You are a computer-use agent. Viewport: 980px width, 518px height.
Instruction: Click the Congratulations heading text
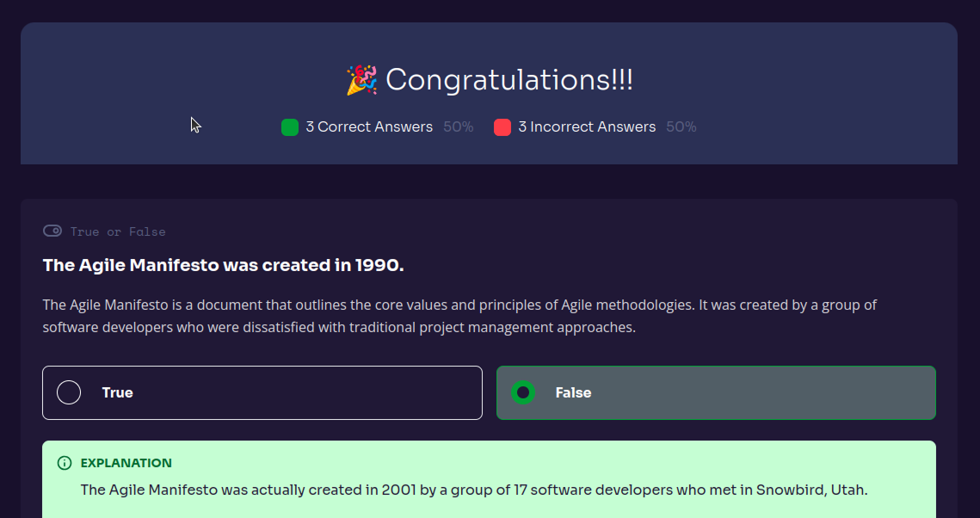pyautogui.click(x=509, y=80)
